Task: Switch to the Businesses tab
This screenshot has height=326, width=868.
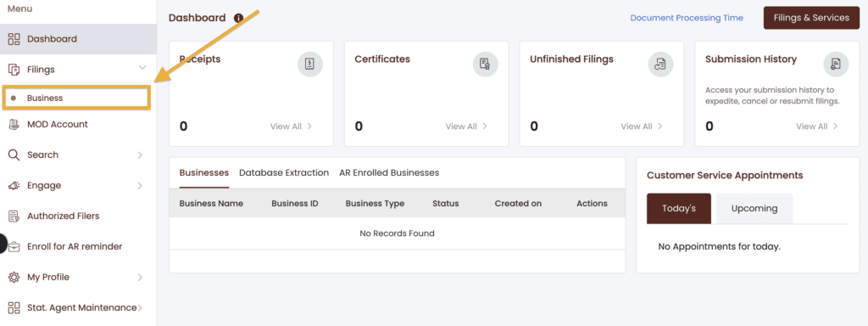Action: click(x=203, y=173)
